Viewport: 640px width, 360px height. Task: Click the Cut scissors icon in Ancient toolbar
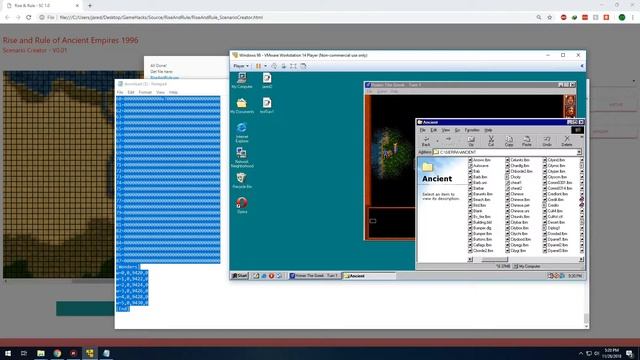click(491, 141)
